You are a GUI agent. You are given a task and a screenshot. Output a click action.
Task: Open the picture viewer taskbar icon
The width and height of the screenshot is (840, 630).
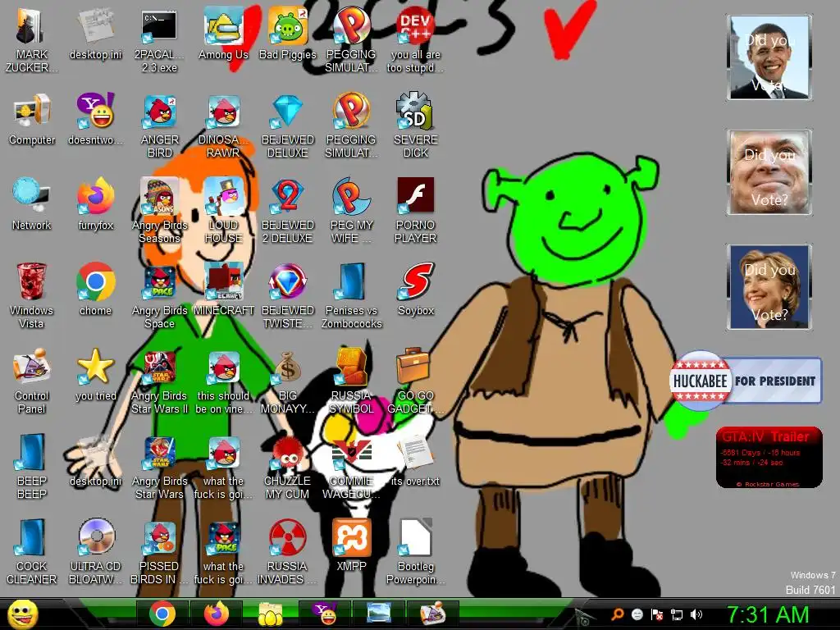[x=379, y=614]
